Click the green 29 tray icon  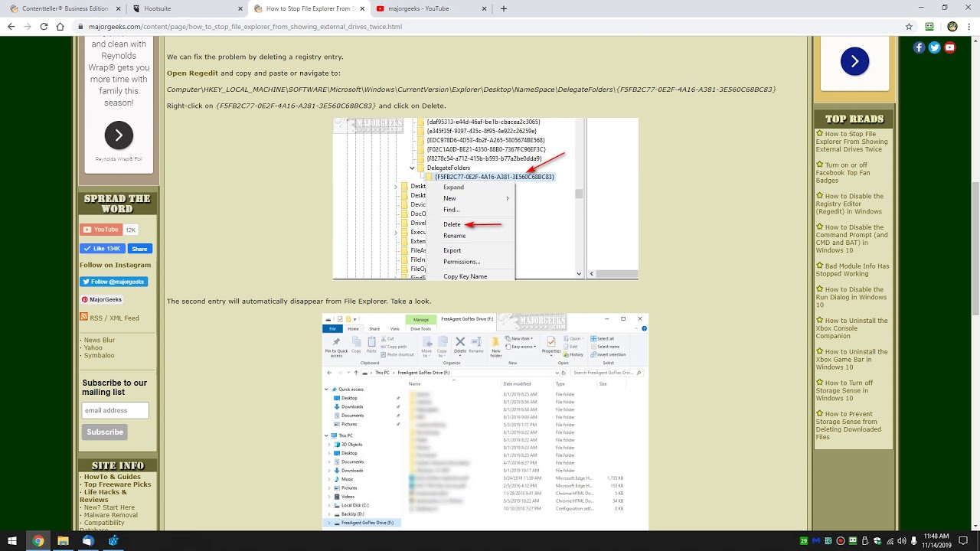[804, 541]
